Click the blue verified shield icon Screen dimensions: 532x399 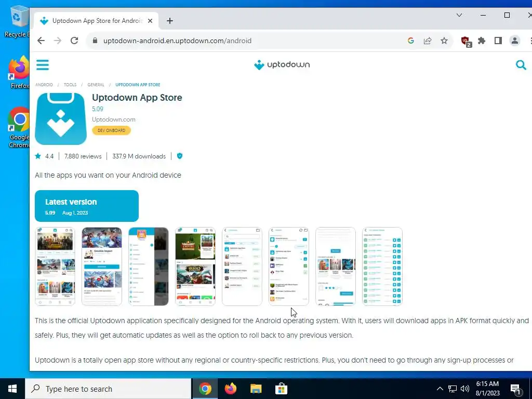click(180, 156)
